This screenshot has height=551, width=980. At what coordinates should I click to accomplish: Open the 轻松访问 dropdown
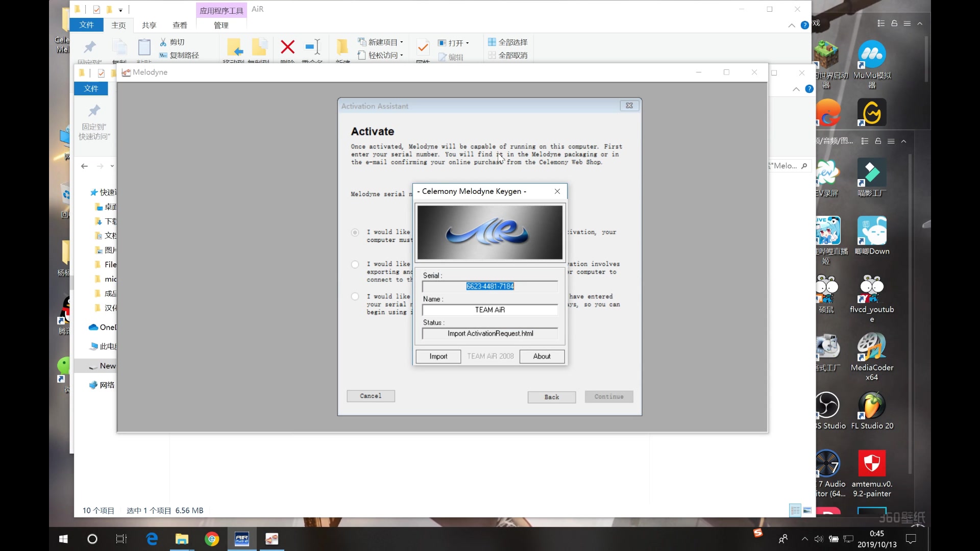point(381,55)
